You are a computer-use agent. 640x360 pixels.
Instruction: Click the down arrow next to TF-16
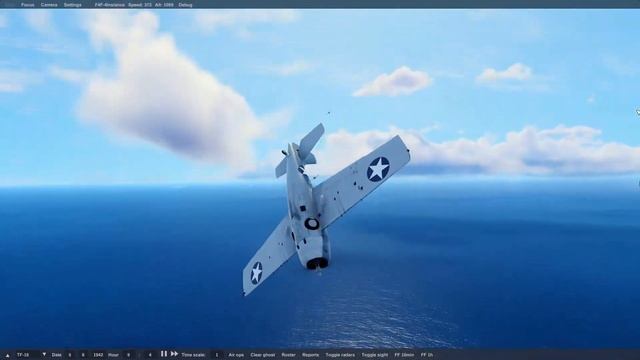[x=44, y=354]
